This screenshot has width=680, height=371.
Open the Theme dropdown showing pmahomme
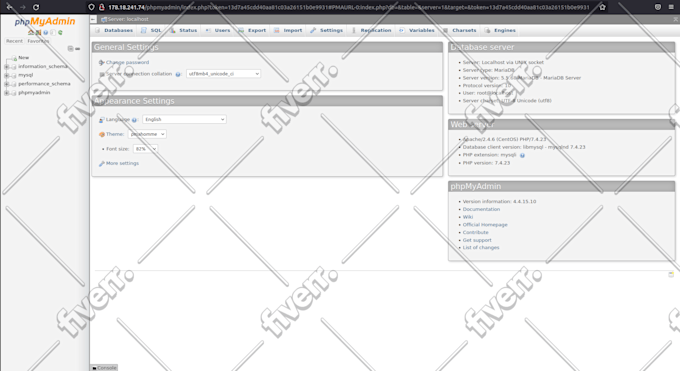(x=147, y=134)
